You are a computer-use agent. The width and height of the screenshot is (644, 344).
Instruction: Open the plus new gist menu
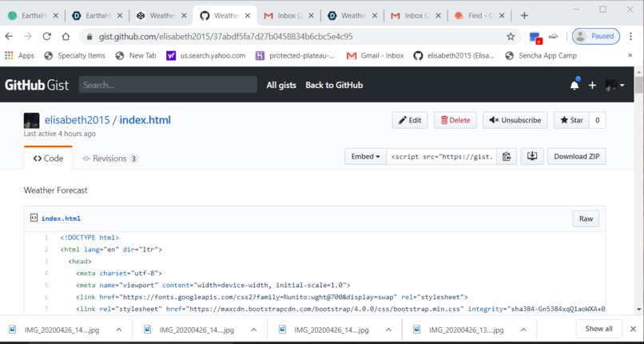[592, 85]
